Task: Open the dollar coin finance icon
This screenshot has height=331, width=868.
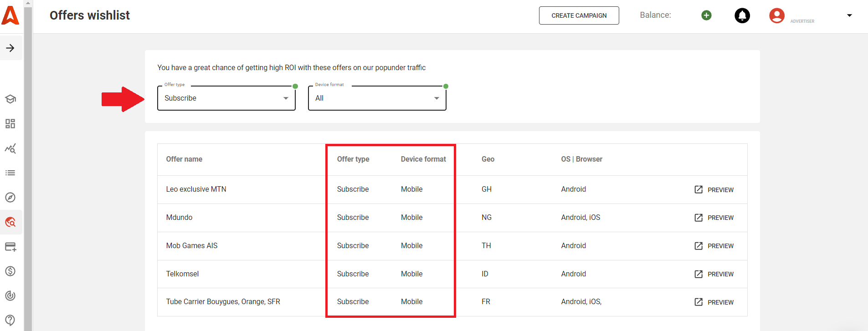Action: (10, 271)
